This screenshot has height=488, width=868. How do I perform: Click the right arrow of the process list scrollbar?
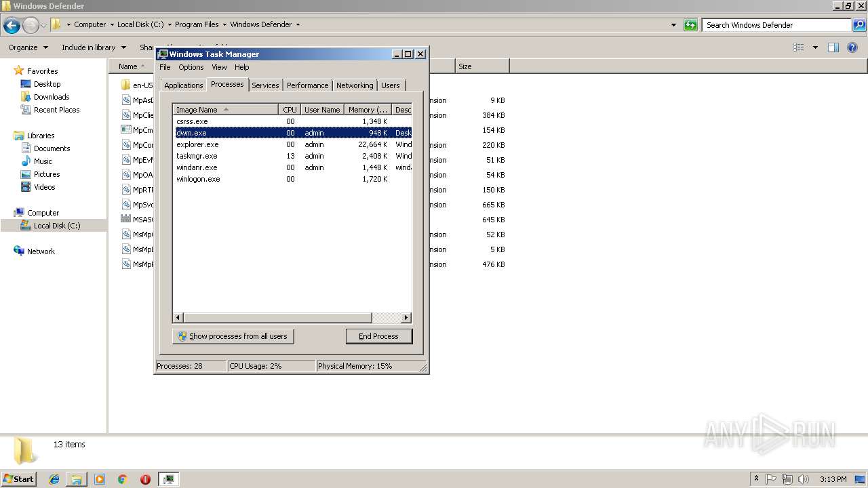pos(406,317)
